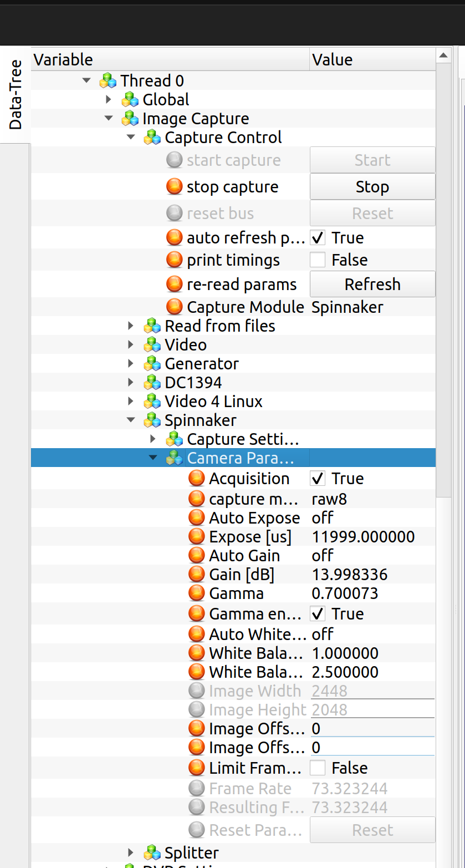This screenshot has height=868, width=465.
Task: Click the Reset Parameters Reset button
Action: pos(372,830)
